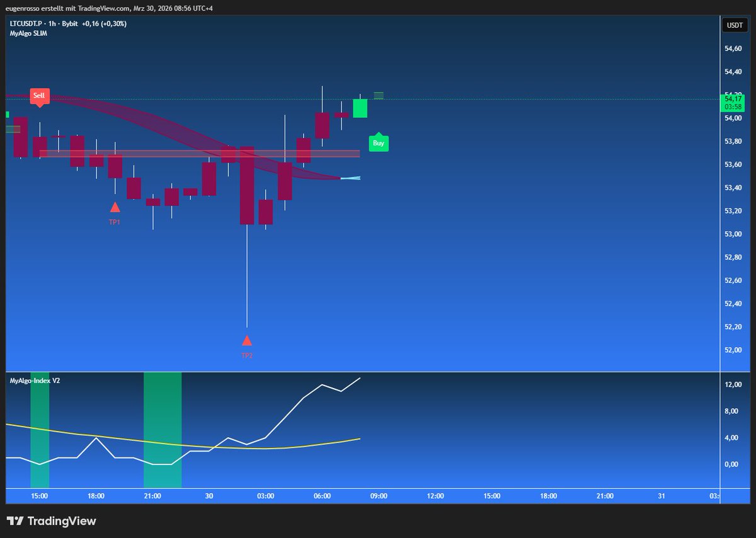Click the large candle with long lower wick
Viewport: 756px width, 538px height.
247,185
